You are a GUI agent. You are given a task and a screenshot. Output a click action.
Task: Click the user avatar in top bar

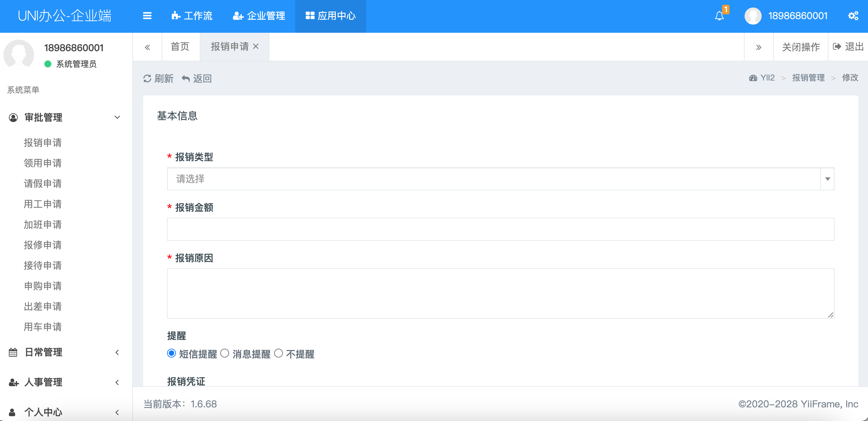pyautogui.click(x=753, y=16)
